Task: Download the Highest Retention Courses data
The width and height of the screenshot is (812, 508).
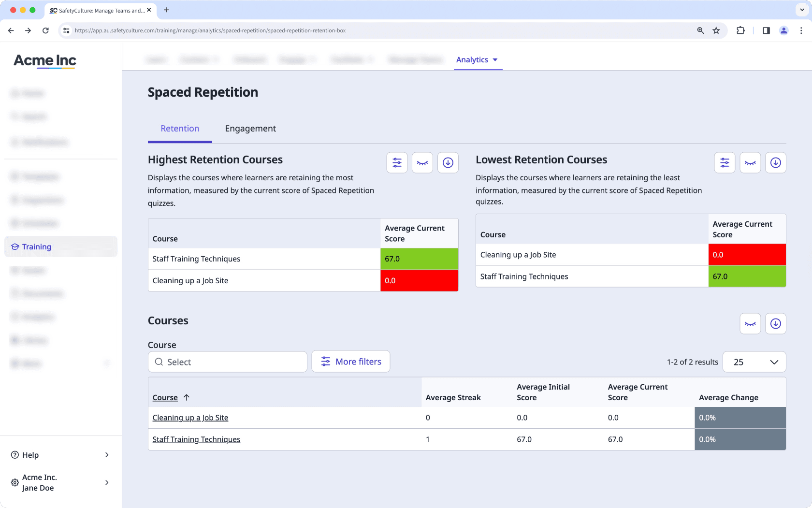Action: 448,162
